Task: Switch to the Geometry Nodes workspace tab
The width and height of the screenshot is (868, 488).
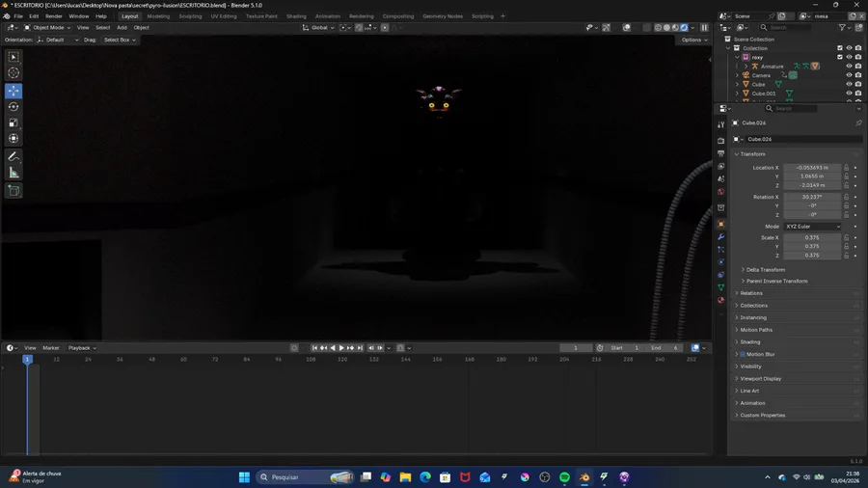Action: [x=443, y=16]
